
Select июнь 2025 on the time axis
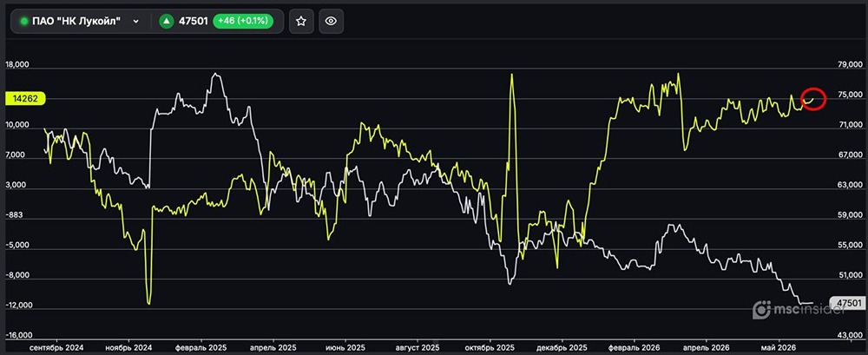(345, 348)
